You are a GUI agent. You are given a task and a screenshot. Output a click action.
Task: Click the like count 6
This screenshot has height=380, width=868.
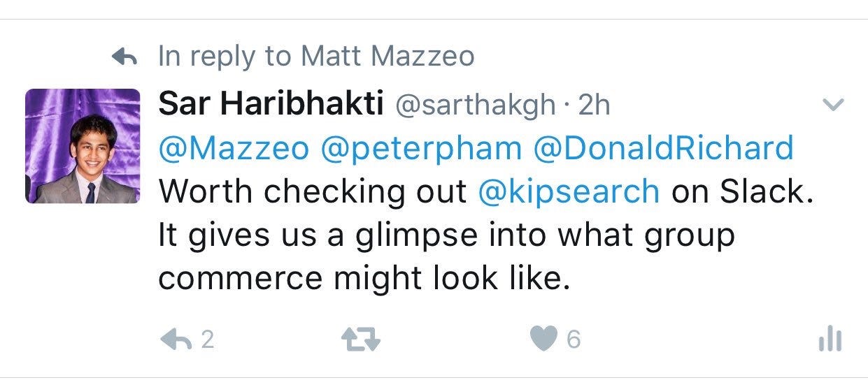point(574,340)
